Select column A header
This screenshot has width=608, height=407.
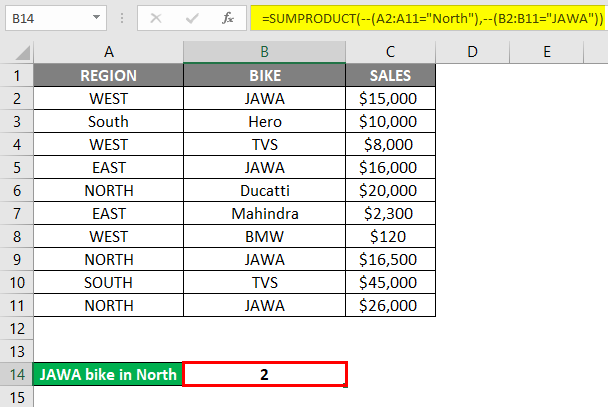pos(109,52)
